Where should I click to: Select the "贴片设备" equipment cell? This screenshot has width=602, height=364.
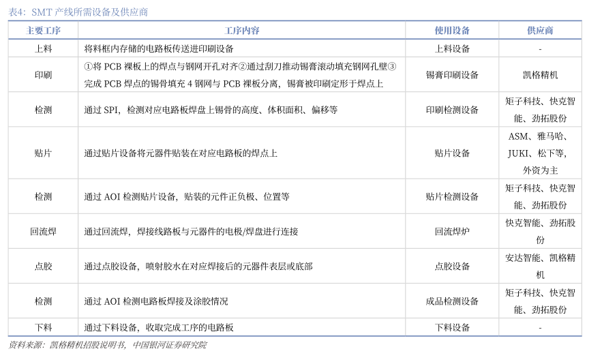[452, 153]
